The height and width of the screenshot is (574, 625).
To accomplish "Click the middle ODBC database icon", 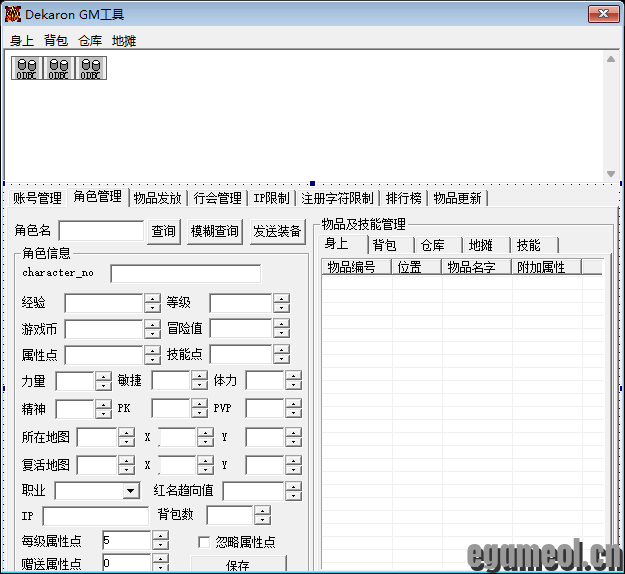I will coord(59,68).
